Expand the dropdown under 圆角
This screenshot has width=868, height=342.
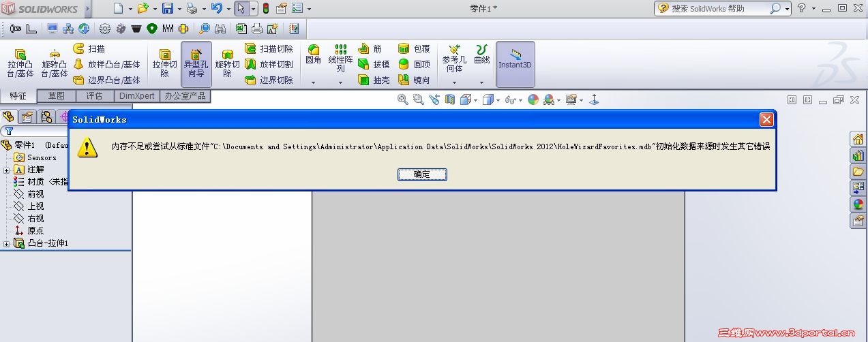313,82
